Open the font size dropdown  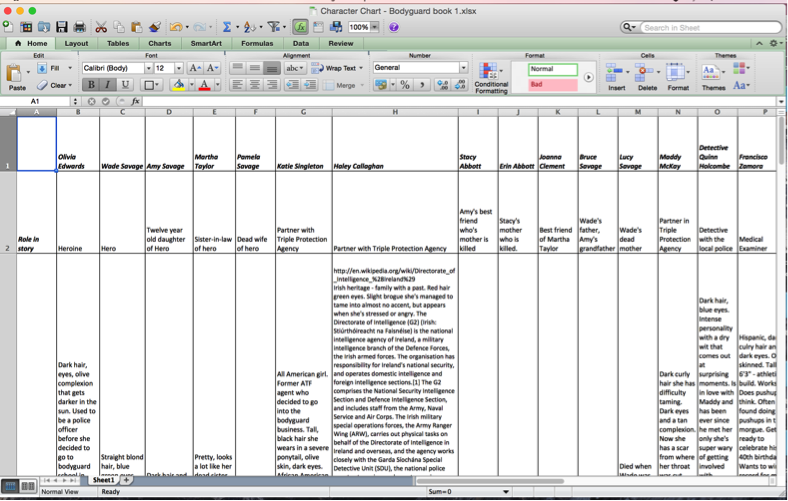[179, 68]
